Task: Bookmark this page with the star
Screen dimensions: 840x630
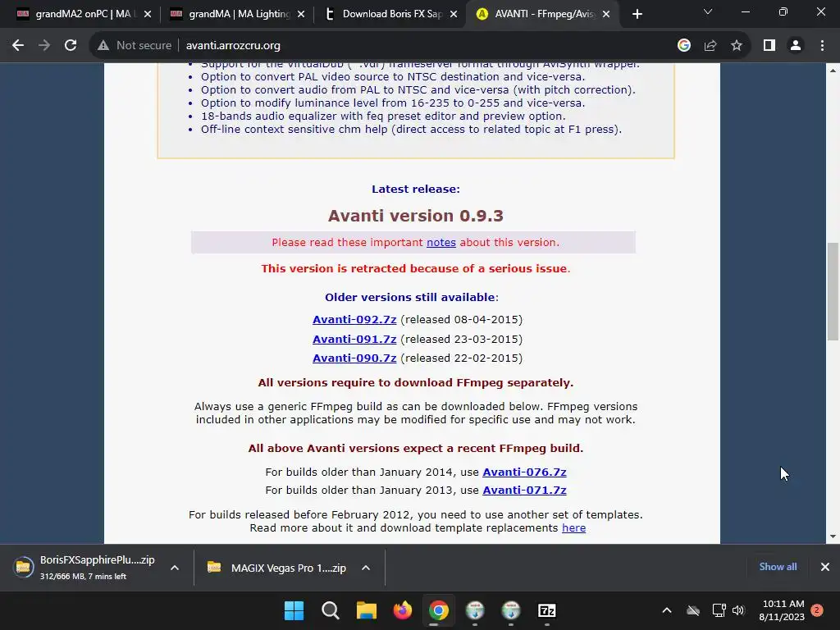Action: [737, 46]
